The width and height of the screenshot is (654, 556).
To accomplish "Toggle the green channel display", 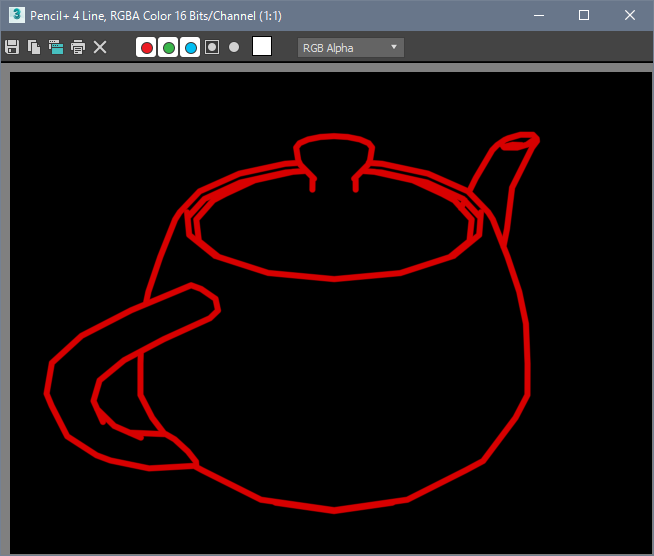I will 168,47.
